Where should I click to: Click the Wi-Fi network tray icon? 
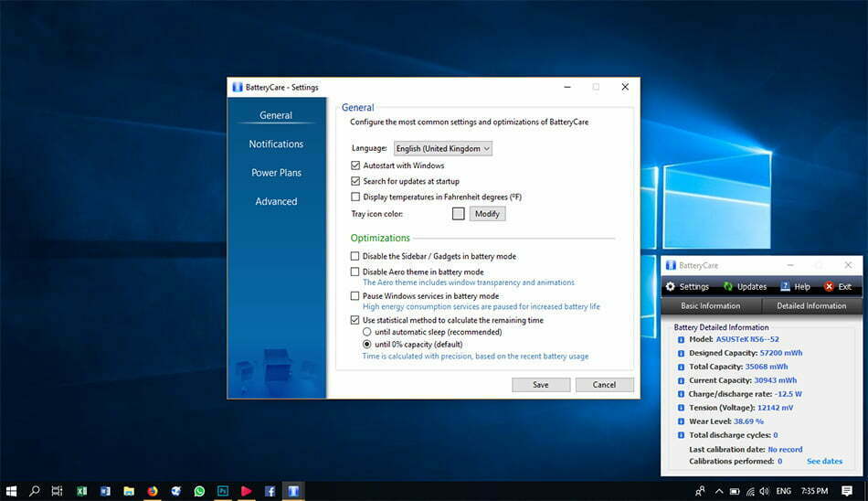point(750,491)
